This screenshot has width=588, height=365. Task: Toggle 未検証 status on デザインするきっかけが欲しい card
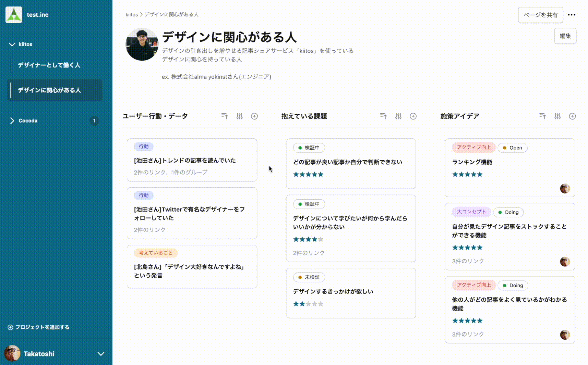(309, 277)
